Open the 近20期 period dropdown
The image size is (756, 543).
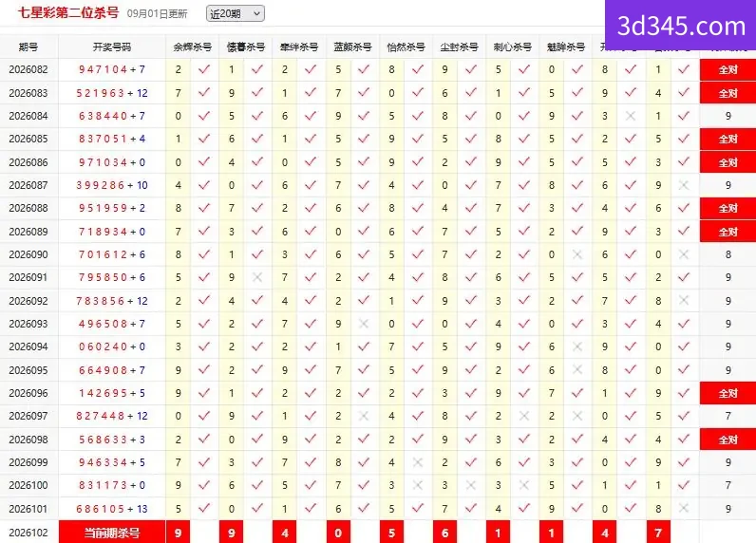click(236, 13)
